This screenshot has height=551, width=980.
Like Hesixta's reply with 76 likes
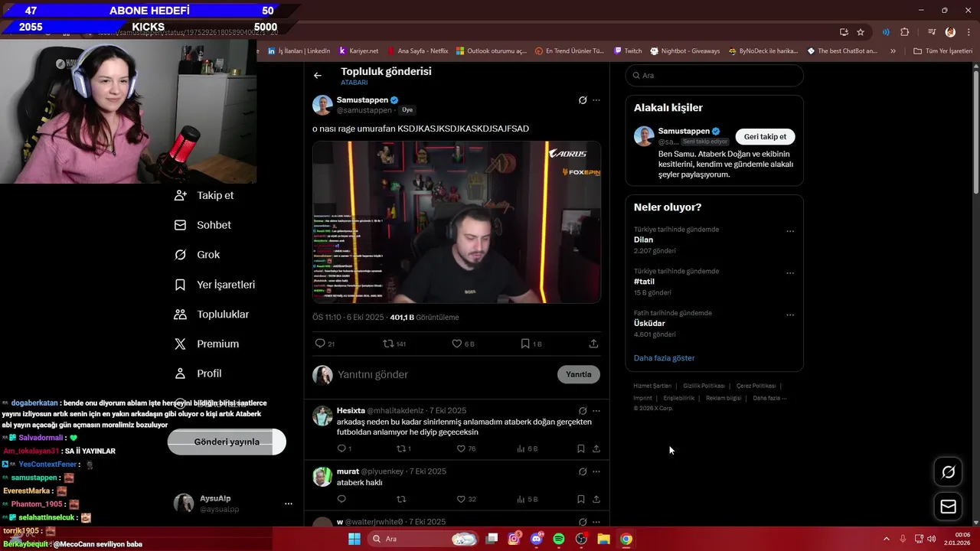point(461,448)
